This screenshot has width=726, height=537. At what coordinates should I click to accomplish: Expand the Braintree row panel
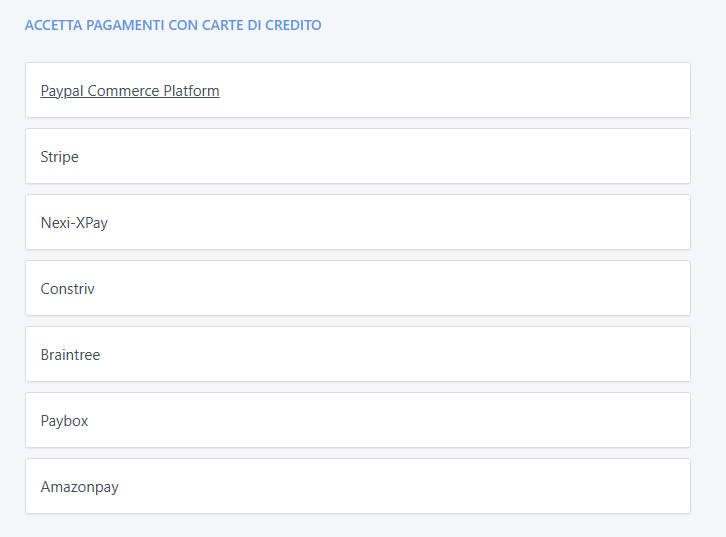pos(400,355)
